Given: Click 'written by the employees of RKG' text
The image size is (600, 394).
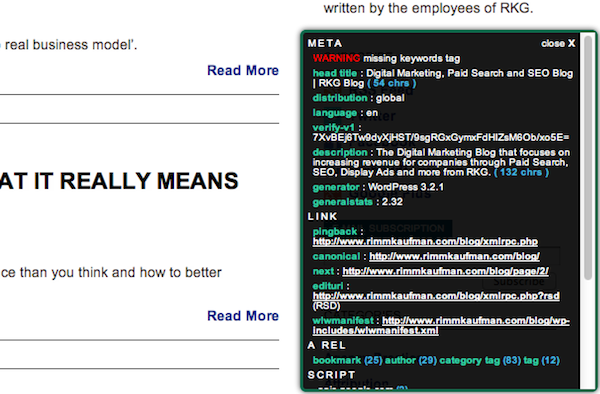Looking at the screenshot, I should pos(429,8).
